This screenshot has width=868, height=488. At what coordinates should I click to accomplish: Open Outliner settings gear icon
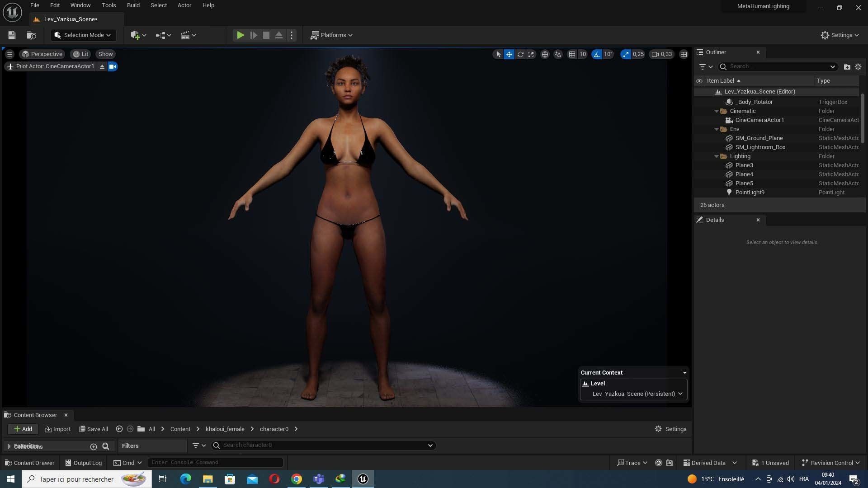[858, 67]
